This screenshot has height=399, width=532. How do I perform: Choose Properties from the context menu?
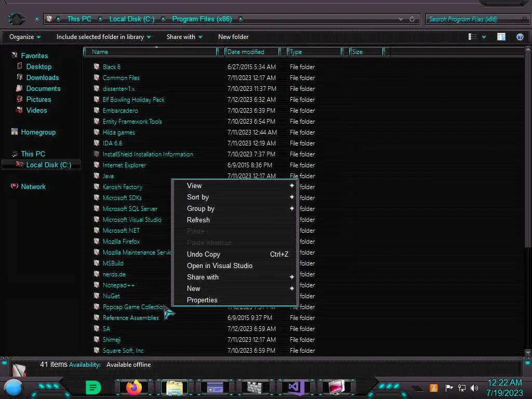coord(235,300)
